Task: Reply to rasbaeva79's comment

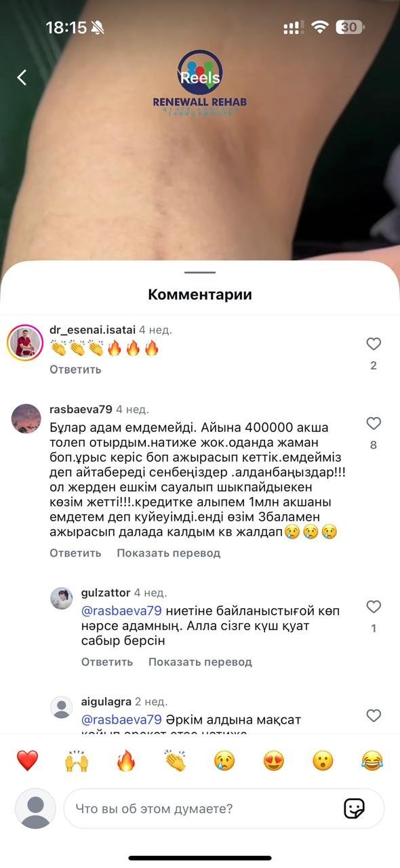Action: coord(75,553)
